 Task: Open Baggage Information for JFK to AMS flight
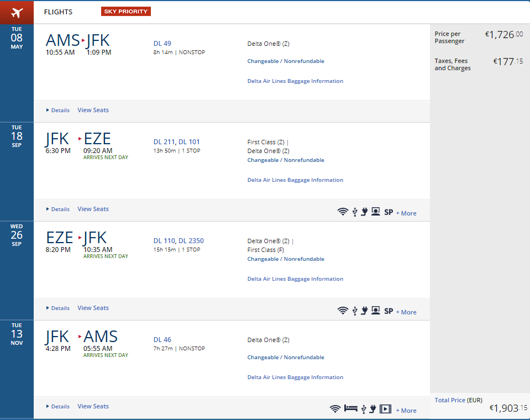point(295,377)
